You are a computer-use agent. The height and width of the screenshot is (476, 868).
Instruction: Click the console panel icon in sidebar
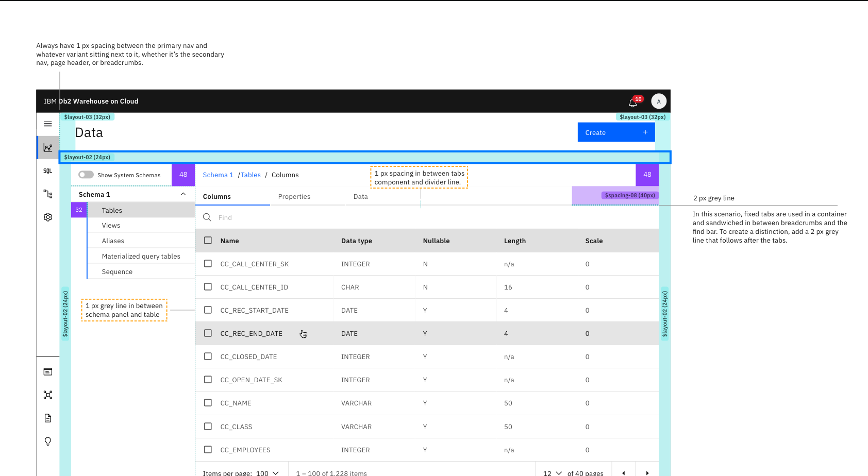click(x=48, y=372)
